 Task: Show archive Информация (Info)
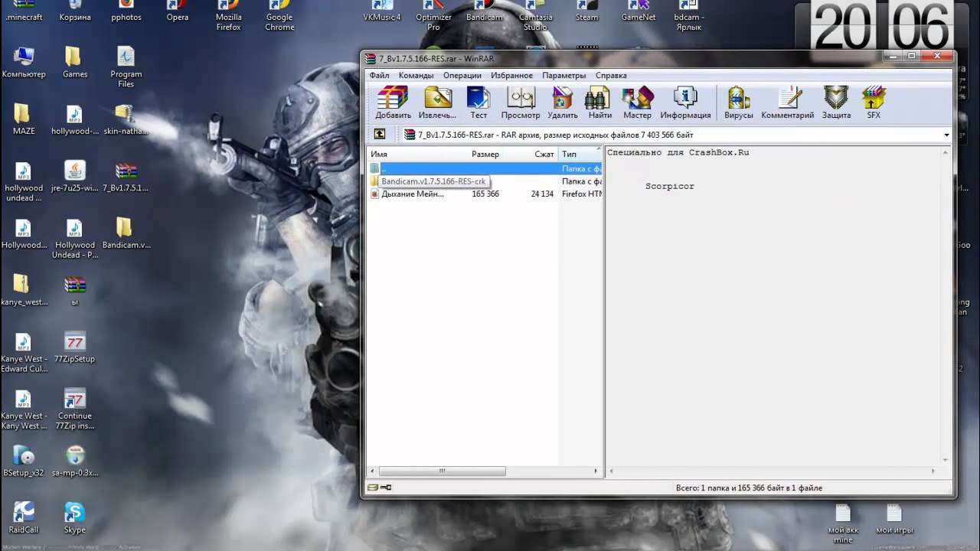pyautogui.click(x=685, y=103)
